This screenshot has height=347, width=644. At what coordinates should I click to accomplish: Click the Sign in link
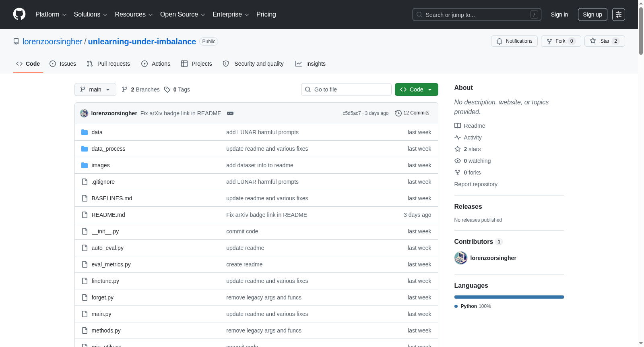[559, 15]
